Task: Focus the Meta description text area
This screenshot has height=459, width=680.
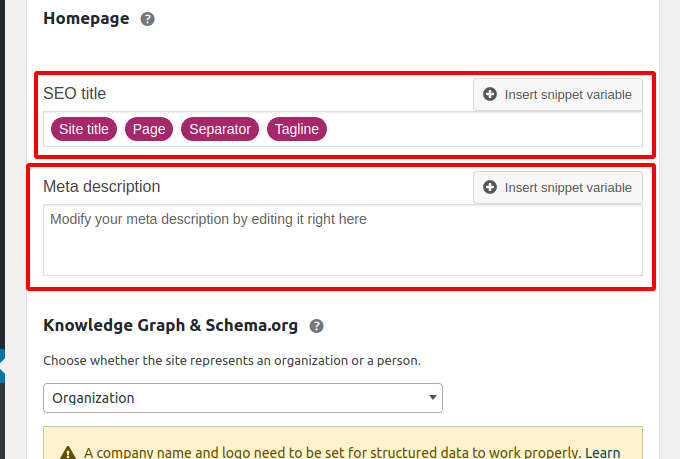Action: point(343,240)
